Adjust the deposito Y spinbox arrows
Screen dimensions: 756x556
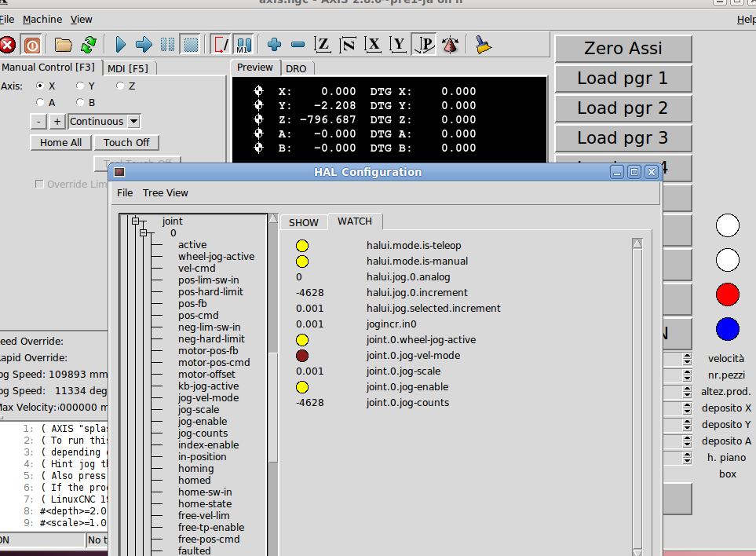coord(687,424)
